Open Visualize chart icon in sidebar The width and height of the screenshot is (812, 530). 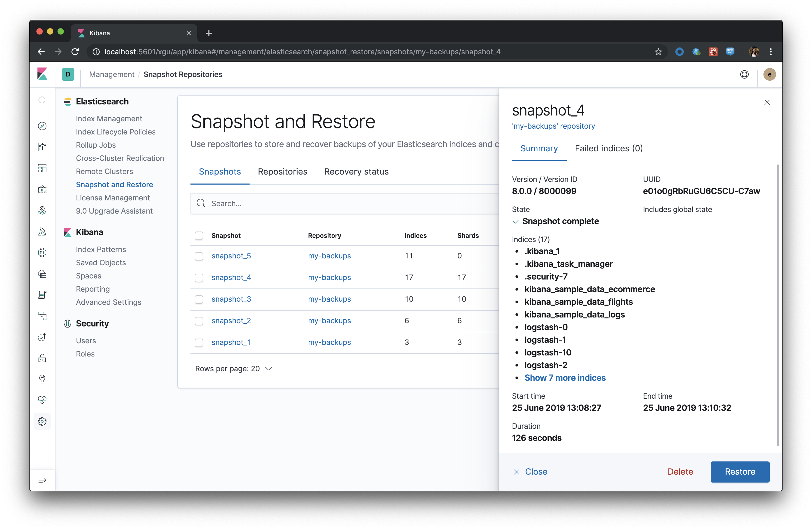42,147
